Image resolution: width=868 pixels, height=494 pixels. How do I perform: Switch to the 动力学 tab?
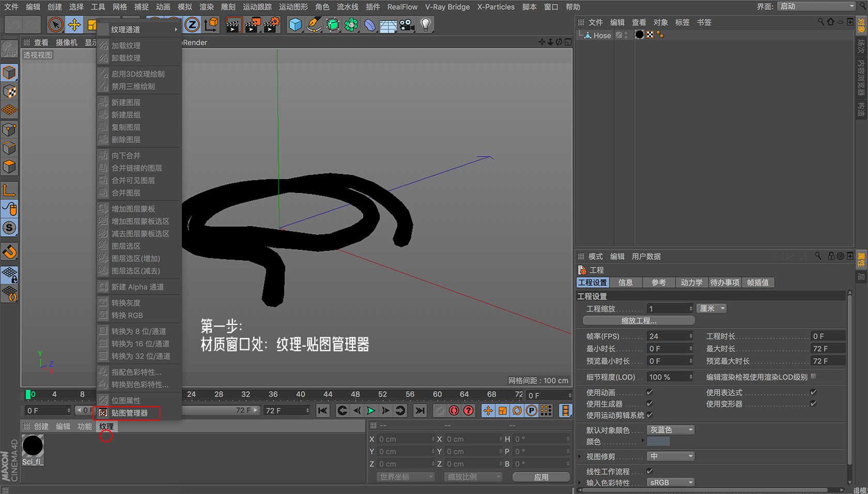[x=691, y=283]
